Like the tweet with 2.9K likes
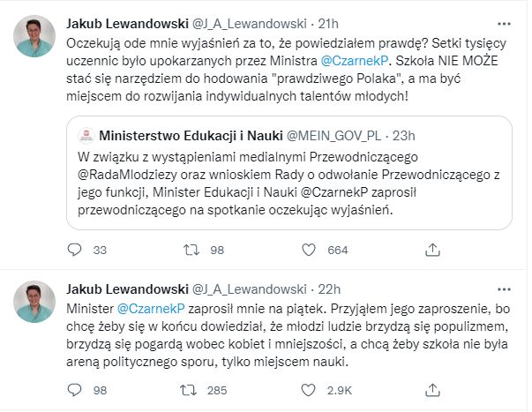This screenshot has height=412, width=532. 308,387
